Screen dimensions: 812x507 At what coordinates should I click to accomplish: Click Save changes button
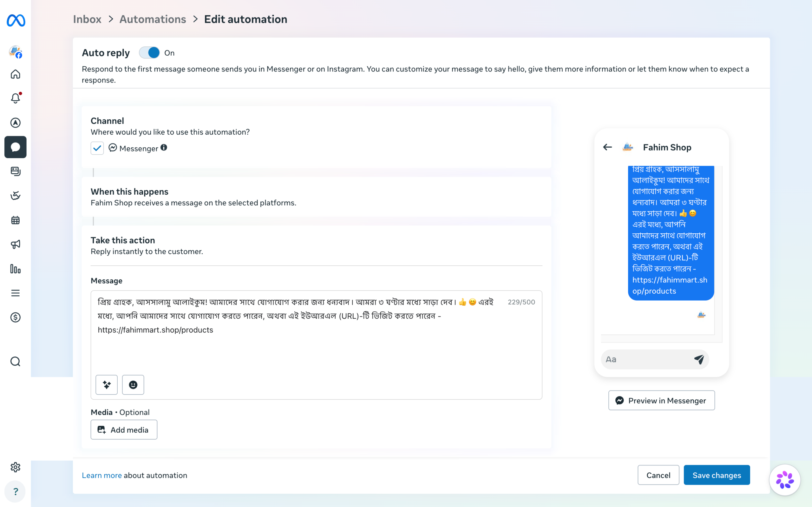717,475
